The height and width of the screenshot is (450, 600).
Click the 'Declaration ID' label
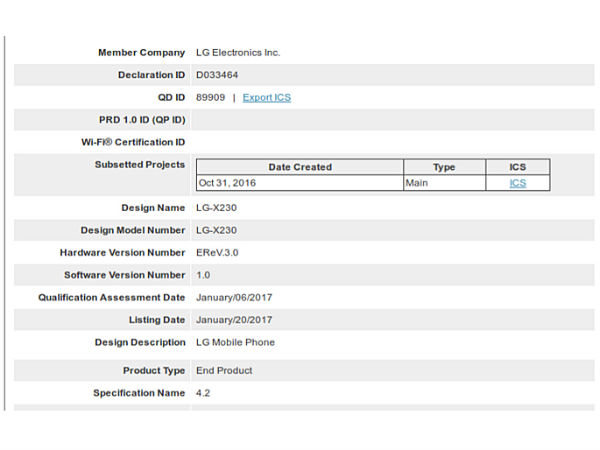(152, 75)
